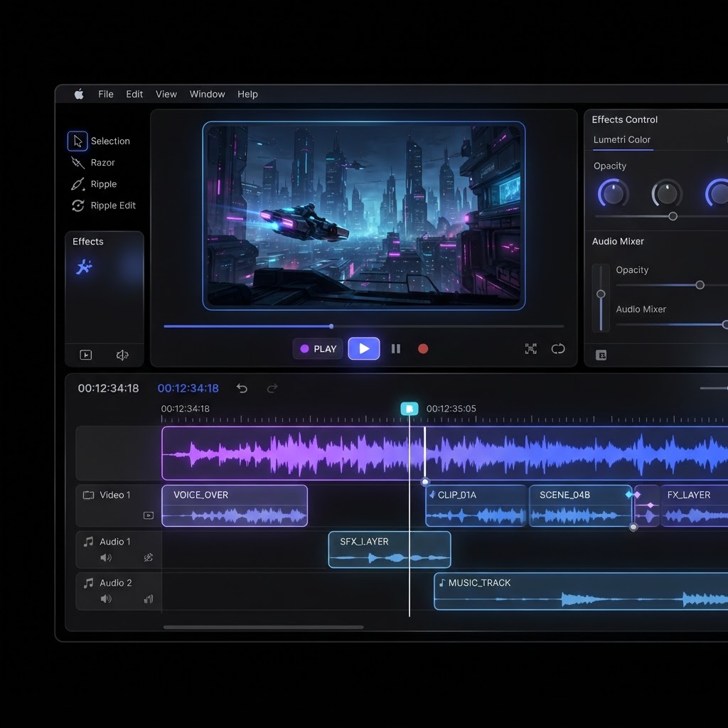Click the speaker icon on CLIP_01A

pos(432,495)
